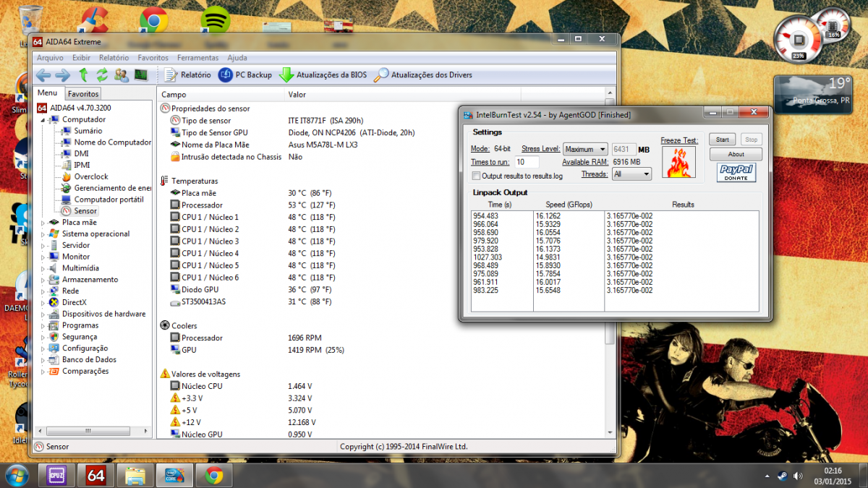868x488 pixels.
Task: Collapse the Computador tree node
Action: click(43, 120)
